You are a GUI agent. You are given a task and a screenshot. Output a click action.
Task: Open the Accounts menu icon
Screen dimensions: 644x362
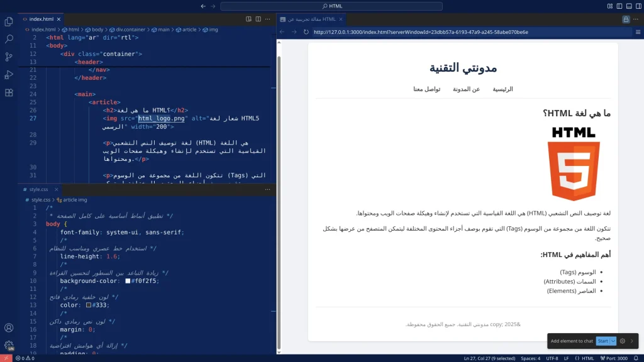9,327
